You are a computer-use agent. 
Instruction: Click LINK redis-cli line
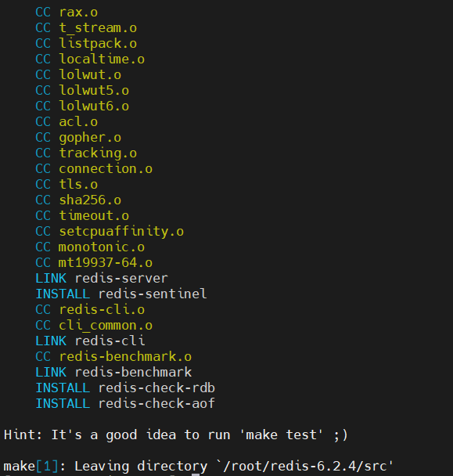click(90, 341)
